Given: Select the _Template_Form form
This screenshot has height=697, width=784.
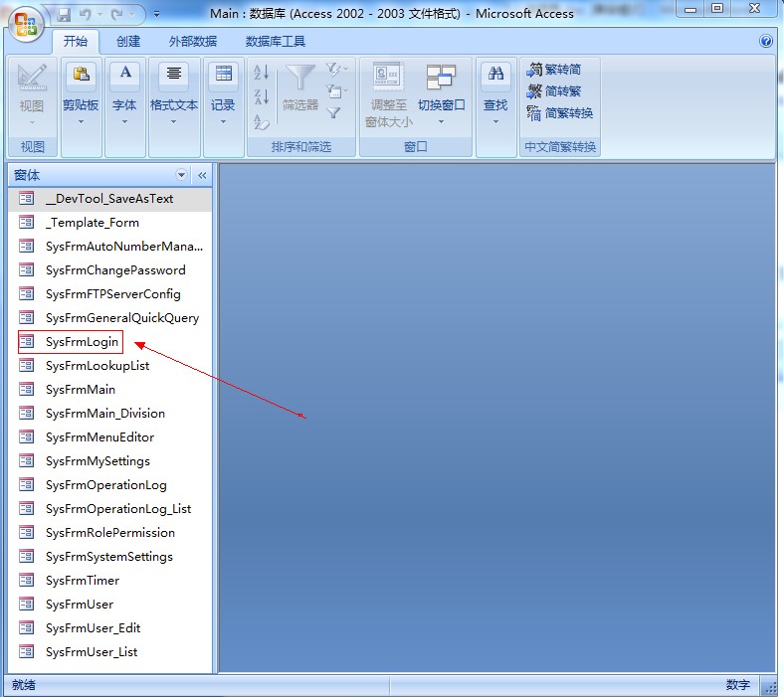Looking at the screenshot, I should [x=110, y=223].
